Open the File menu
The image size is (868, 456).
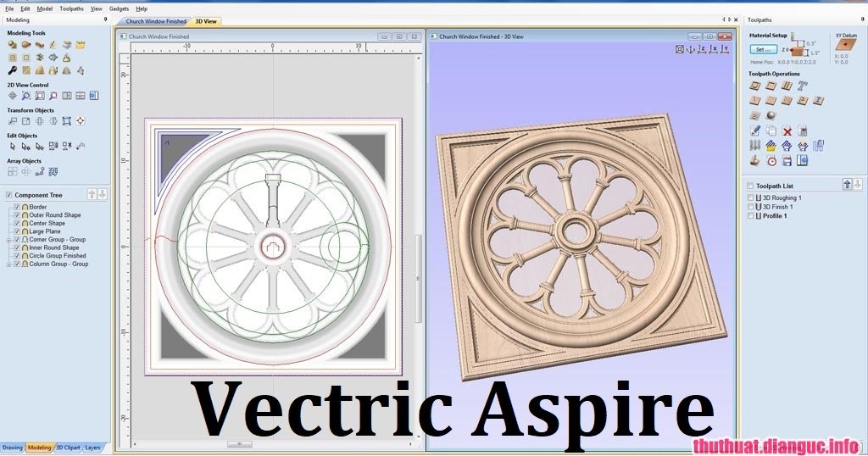click(x=9, y=8)
